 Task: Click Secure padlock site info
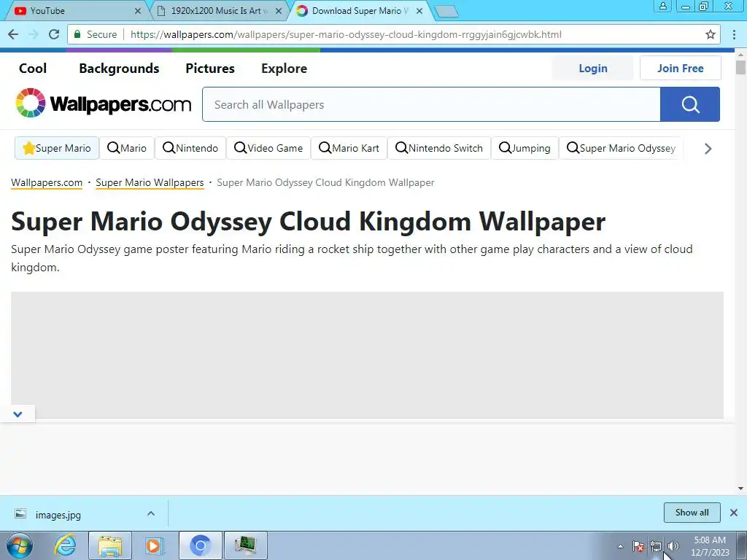click(95, 34)
